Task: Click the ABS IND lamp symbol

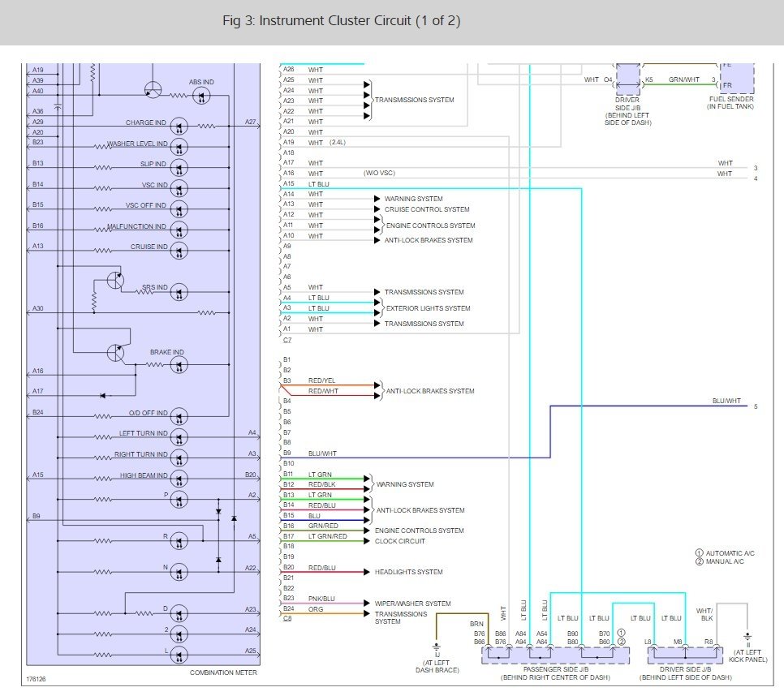Action: click(x=201, y=96)
